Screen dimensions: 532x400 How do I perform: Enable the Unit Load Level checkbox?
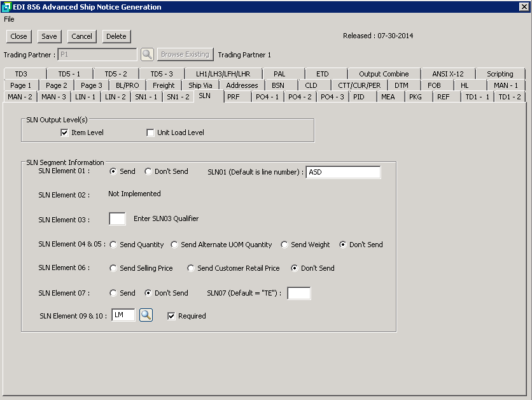151,132
